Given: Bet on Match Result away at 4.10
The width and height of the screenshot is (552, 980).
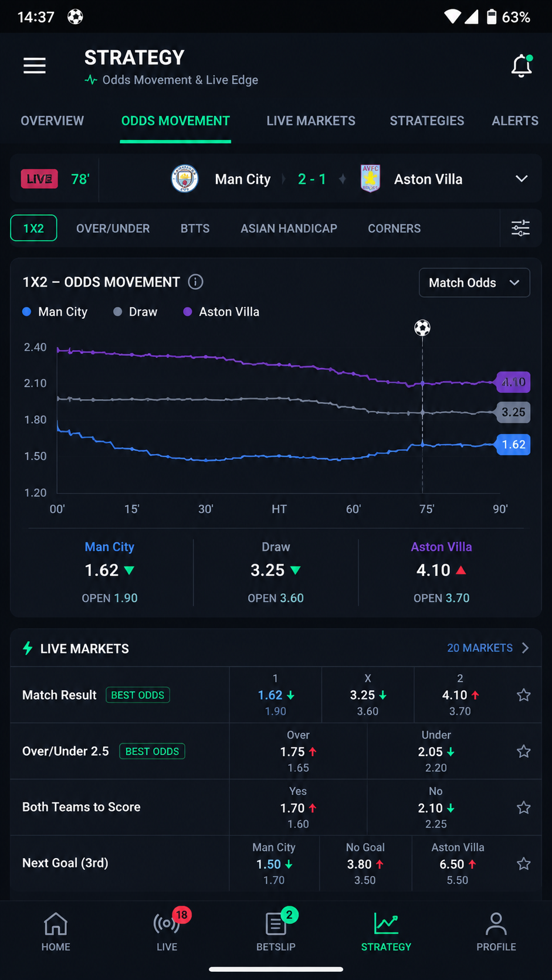Looking at the screenshot, I should tap(460, 695).
